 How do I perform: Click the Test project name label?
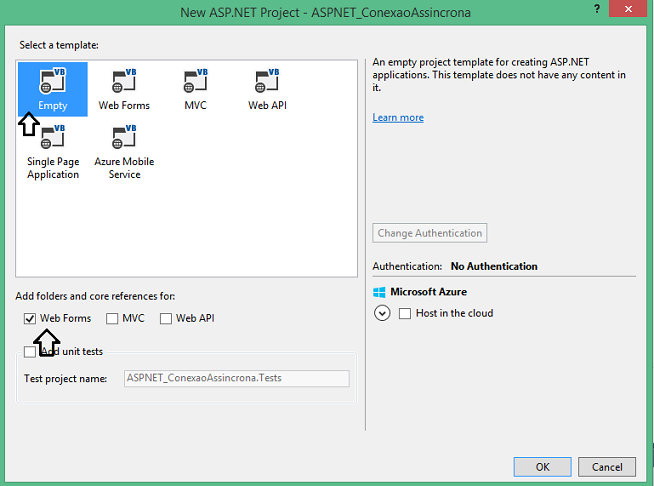point(65,379)
